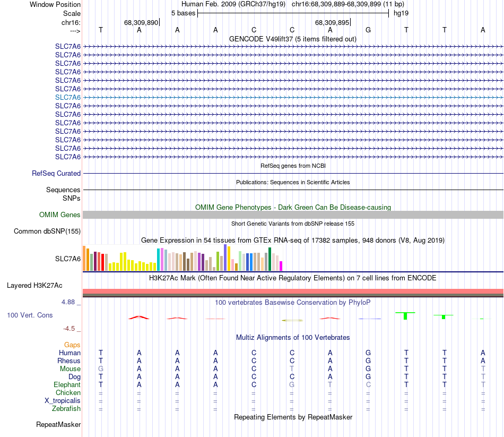This screenshot has height=437, width=504.
Task: Select the Common dbSNP(155) track label
Action: click(x=47, y=231)
